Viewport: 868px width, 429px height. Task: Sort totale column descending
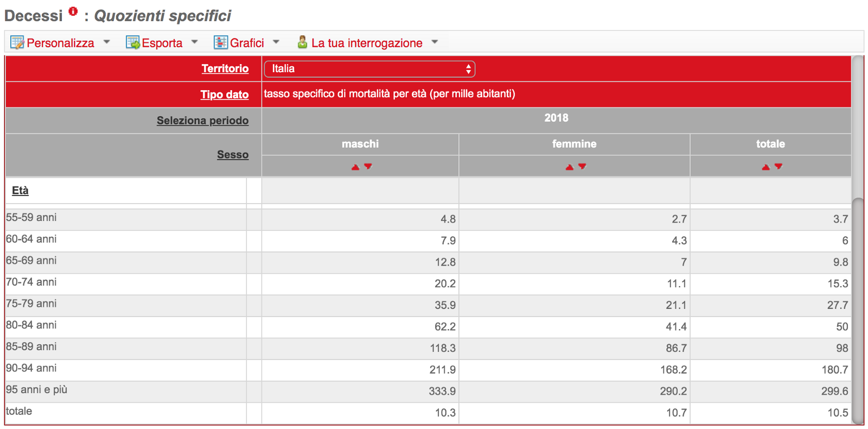[778, 166]
